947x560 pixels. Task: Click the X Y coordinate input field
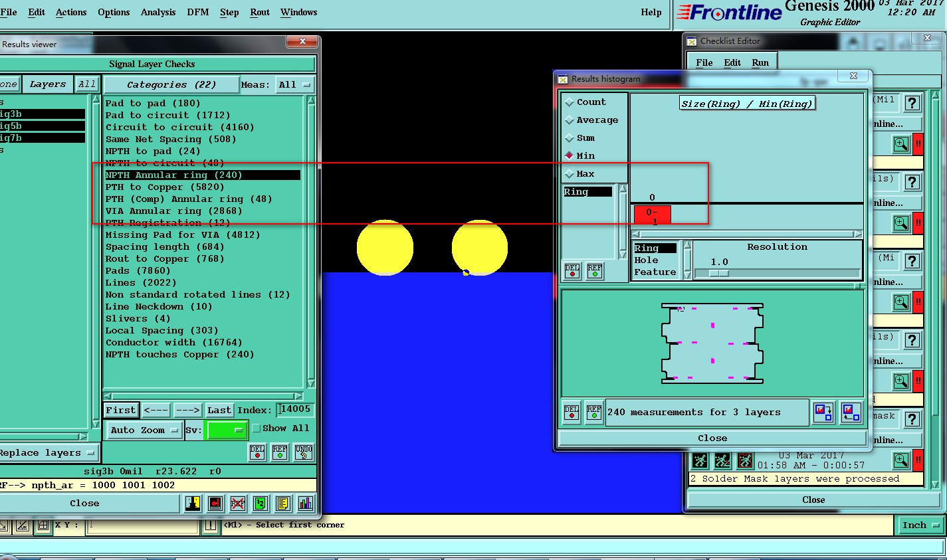coord(142,525)
